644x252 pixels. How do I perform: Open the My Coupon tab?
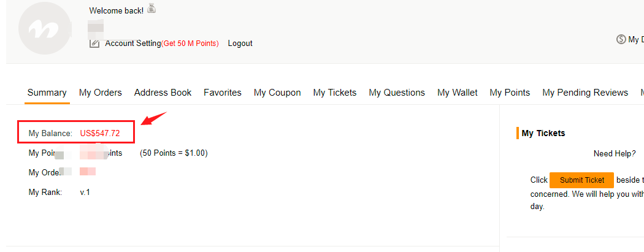pyautogui.click(x=277, y=93)
